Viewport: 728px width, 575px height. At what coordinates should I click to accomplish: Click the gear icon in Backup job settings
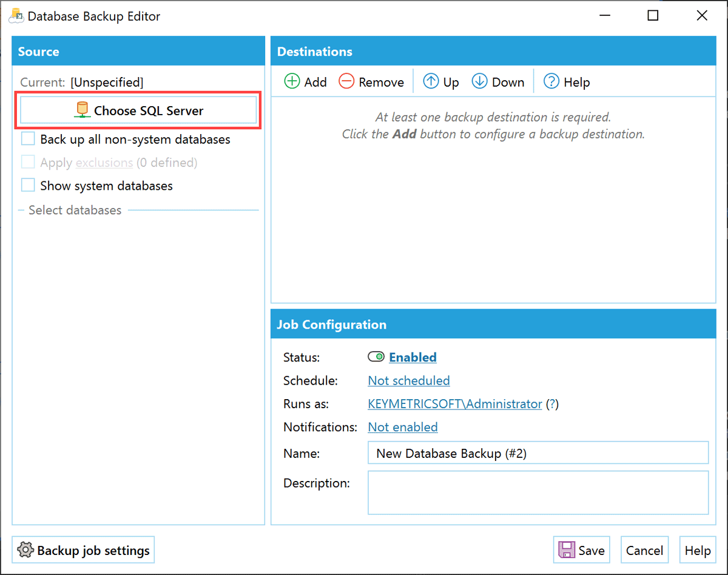coord(25,550)
